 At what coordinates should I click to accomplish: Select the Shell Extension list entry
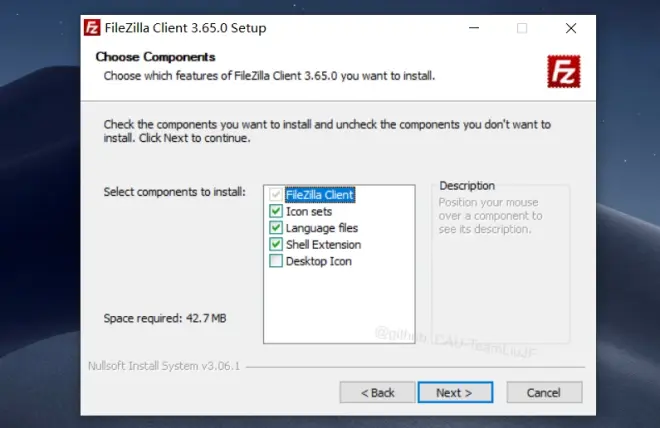[x=323, y=245]
